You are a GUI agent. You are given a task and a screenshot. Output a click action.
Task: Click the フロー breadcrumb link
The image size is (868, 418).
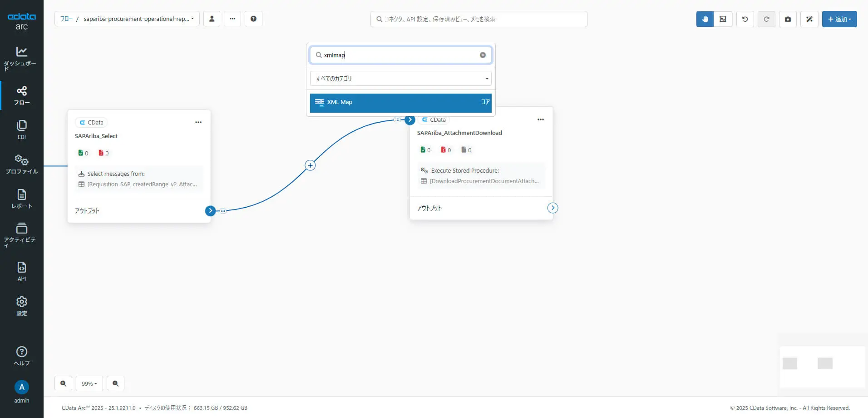tap(66, 19)
